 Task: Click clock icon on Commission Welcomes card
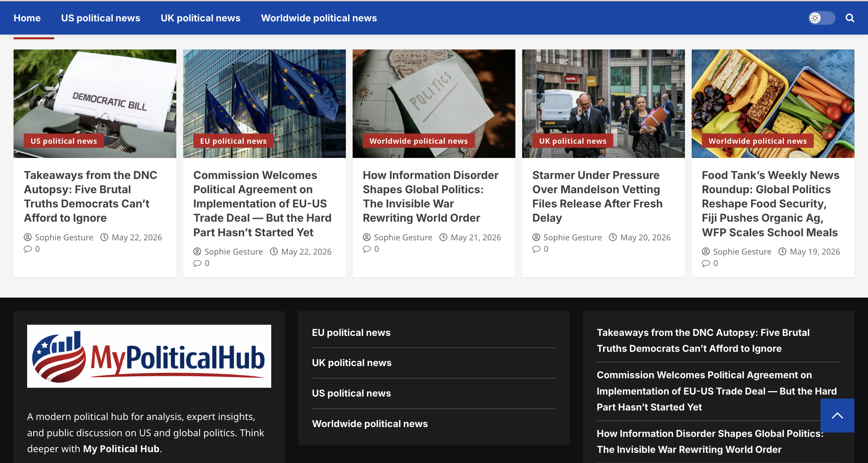point(274,251)
